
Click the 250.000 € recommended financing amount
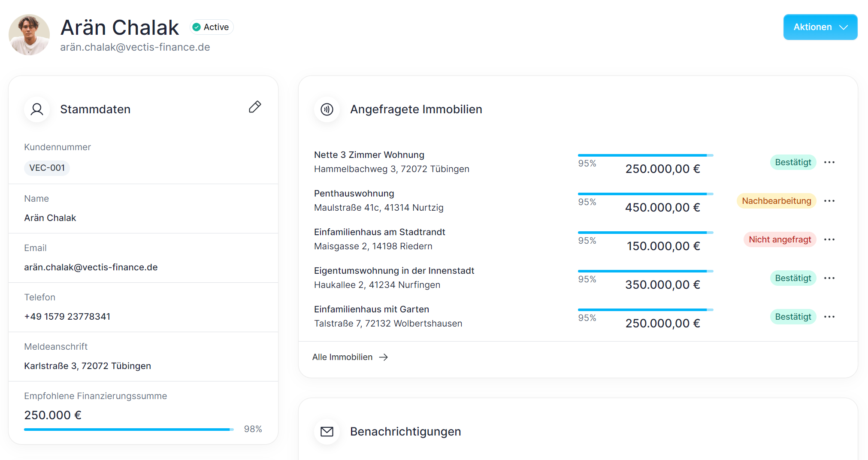53,415
